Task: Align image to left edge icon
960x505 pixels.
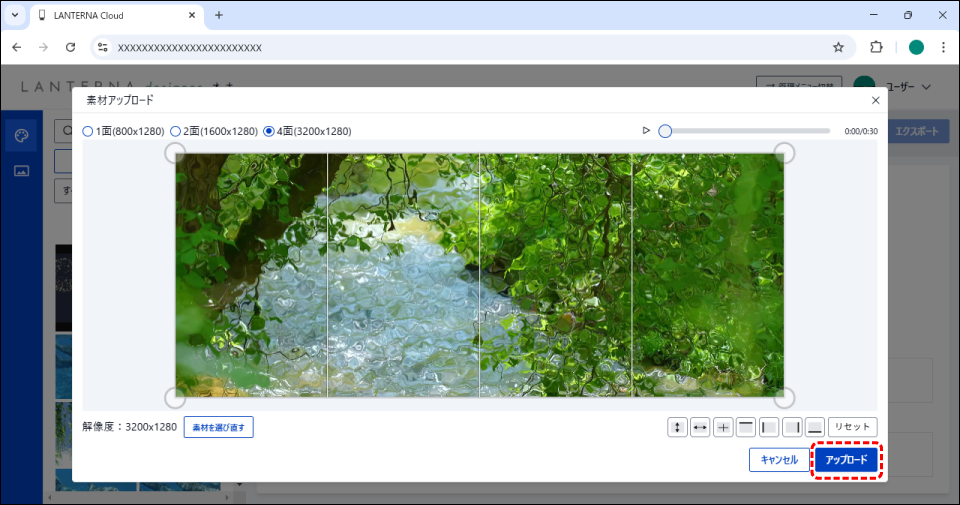Action: click(769, 427)
